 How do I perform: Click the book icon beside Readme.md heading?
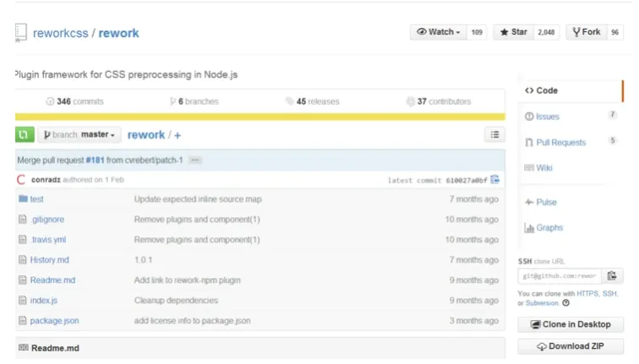pos(24,348)
